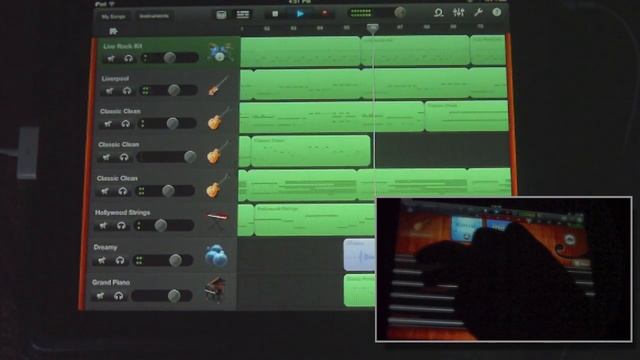Mute the Hollywood Strings track
Viewport: 640px width, 360px height.
103,226
